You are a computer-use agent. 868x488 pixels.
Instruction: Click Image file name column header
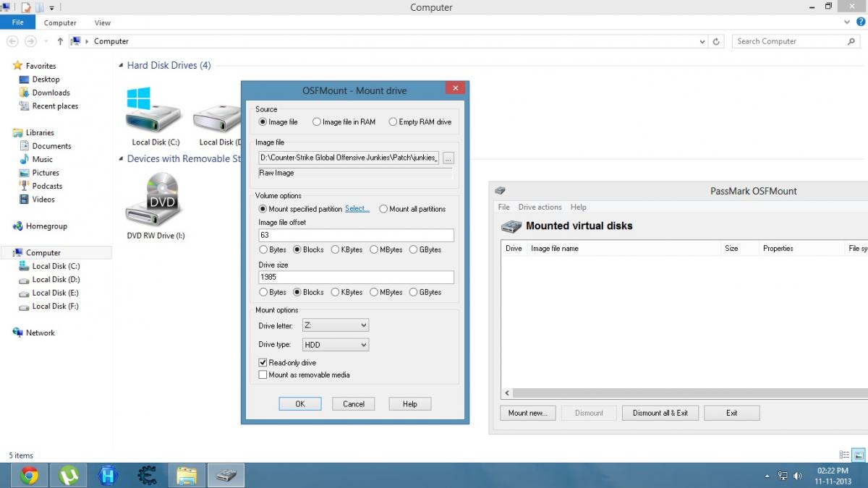click(624, 249)
